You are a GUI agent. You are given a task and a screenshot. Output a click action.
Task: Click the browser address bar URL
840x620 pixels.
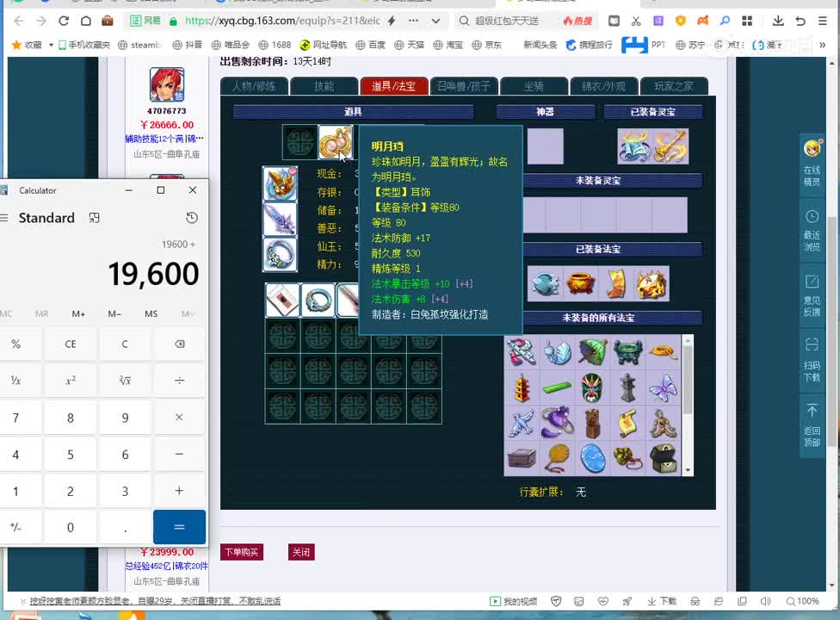pyautogui.click(x=282, y=21)
